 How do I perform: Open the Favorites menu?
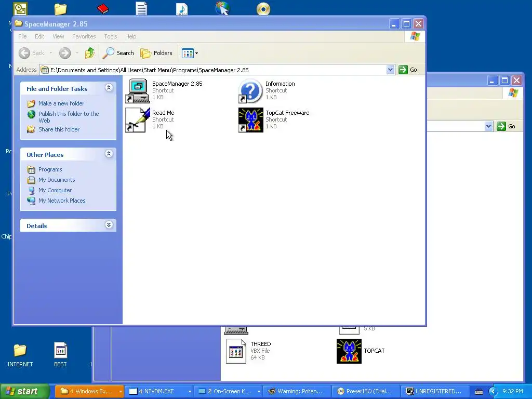click(x=84, y=36)
